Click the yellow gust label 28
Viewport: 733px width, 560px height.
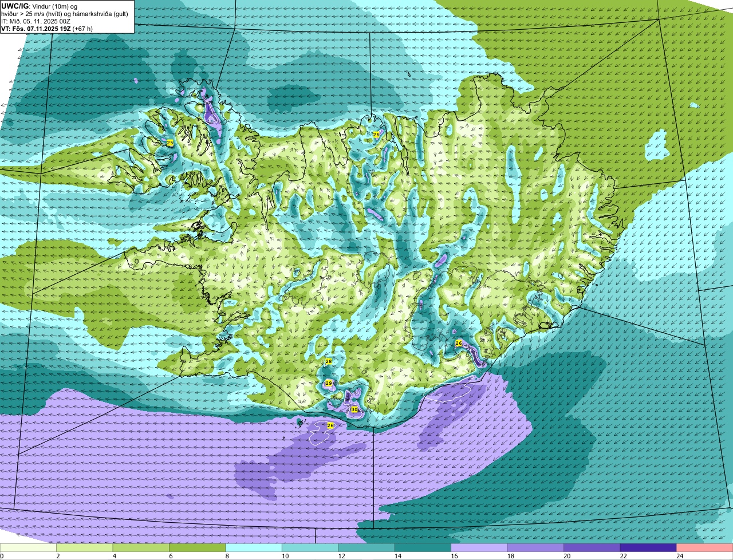[329, 361]
